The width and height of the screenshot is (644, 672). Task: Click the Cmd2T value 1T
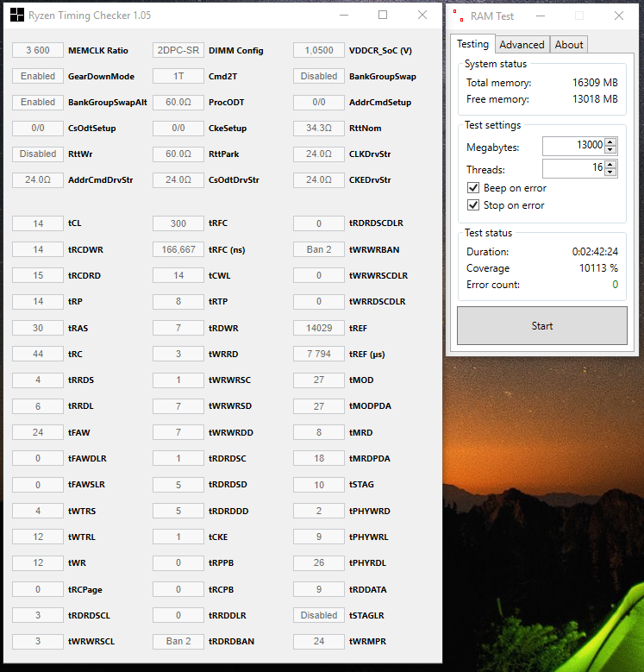[x=178, y=76]
